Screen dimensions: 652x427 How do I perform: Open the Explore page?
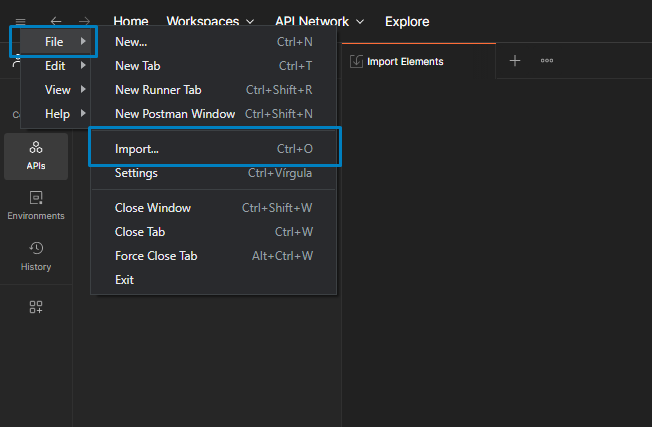(x=407, y=21)
